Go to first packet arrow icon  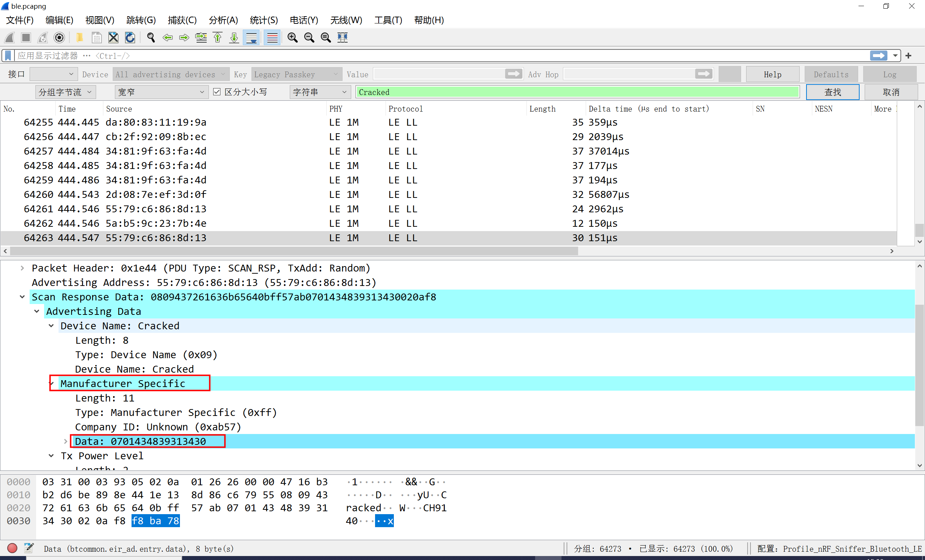point(218,38)
